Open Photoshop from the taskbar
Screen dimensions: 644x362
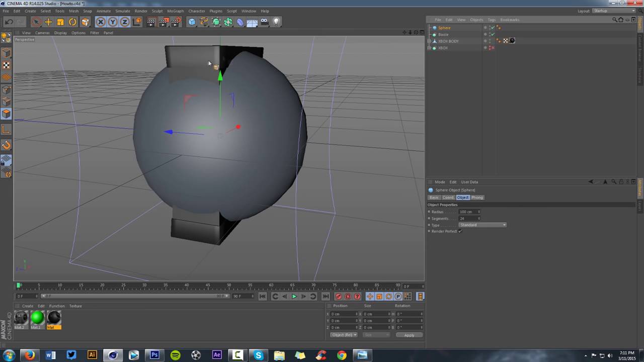(x=154, y=355)
